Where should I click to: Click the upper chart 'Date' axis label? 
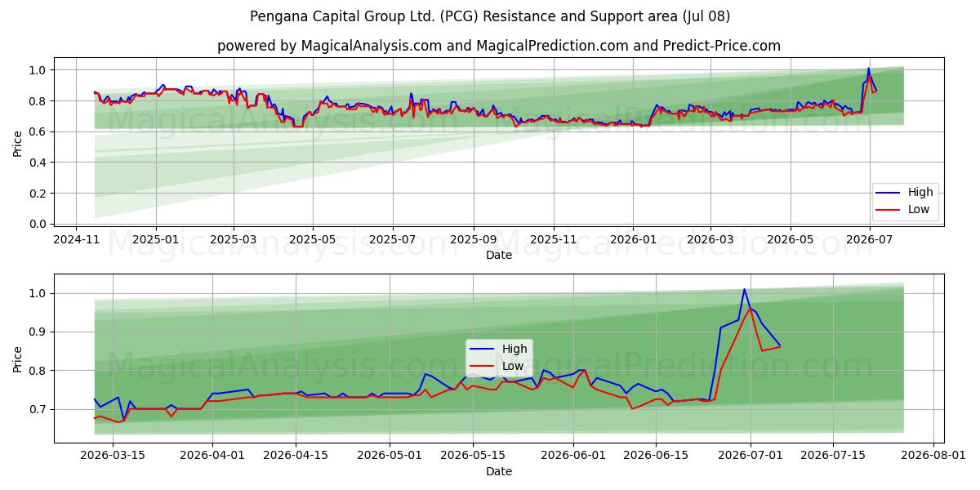click(499, 255)
